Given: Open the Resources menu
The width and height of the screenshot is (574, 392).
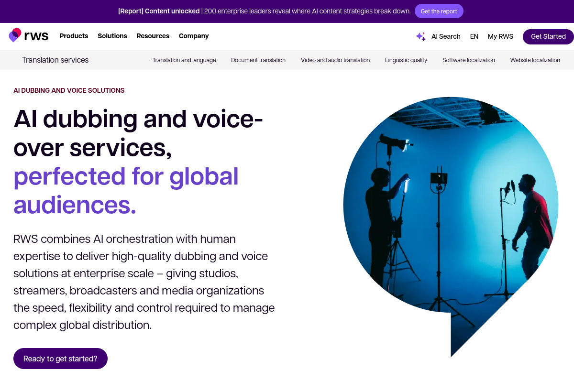Looking at the screenshot, I should point(153,36).
